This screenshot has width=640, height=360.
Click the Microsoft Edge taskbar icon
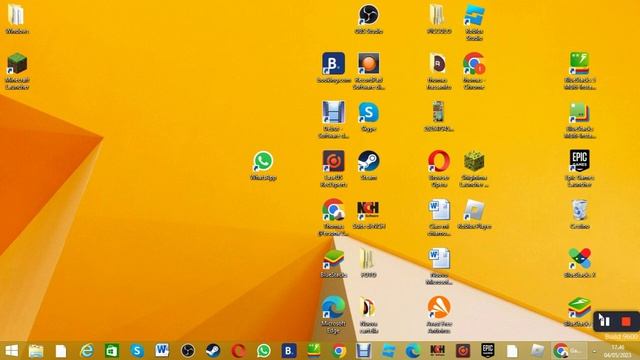[x=413, y=351]
